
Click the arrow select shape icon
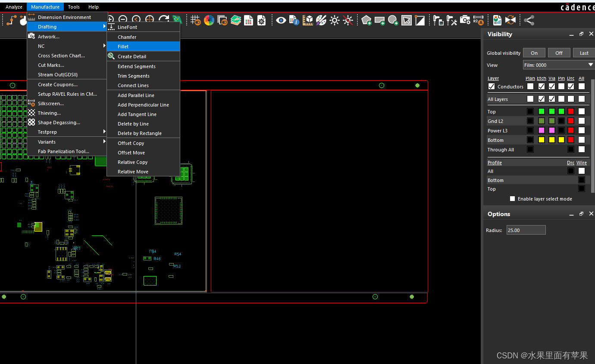pyautogui.click(x=406, y=20)
